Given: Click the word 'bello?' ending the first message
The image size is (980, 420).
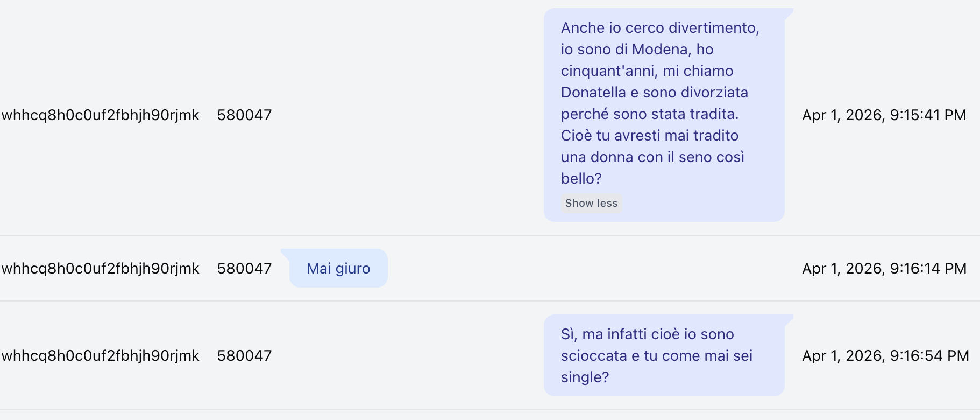Looking at the screenshot, I should pos(581,179).
